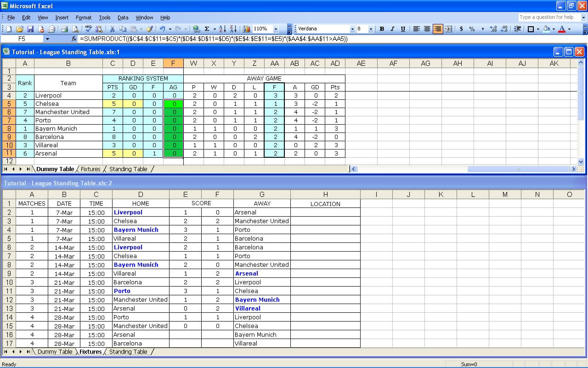Click the Villareal away cell in row 13
The width and height of the screenshot is (588, 368).
pos(262,308)
